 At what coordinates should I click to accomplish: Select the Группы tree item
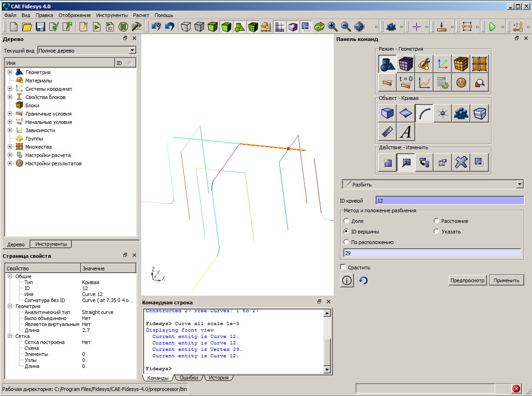click(34, 139)
